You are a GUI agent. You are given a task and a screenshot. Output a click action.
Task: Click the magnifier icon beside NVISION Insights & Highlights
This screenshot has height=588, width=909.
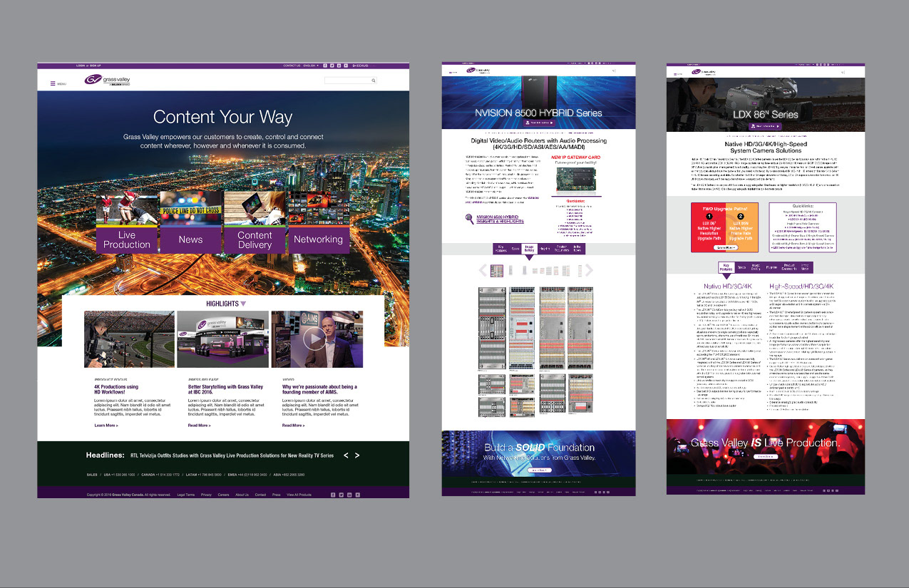coord(468,219)
